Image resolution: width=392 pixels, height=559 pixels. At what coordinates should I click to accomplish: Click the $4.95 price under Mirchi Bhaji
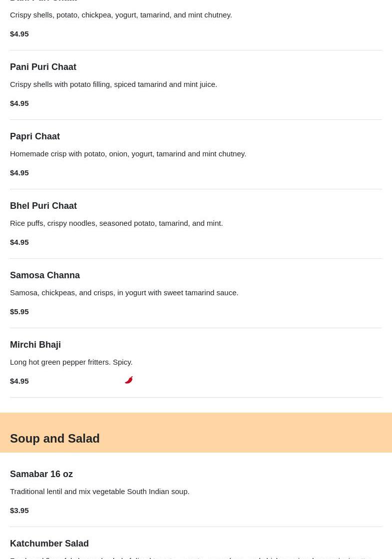(x=19, y=381)
